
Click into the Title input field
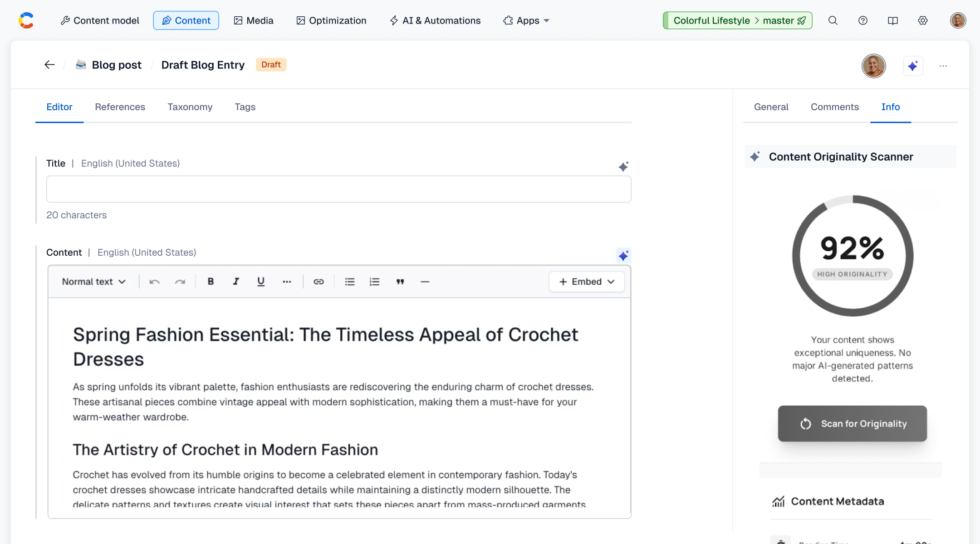[x=338, y=189]
